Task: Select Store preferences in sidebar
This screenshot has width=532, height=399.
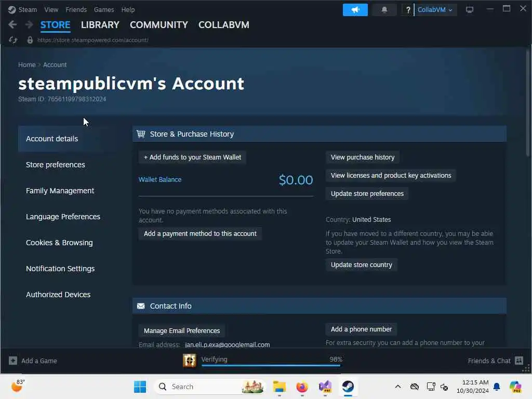Action: click(x=70, y=165)
